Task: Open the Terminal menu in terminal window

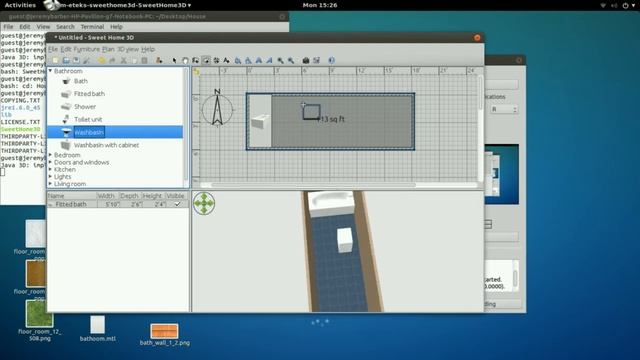Action: (92, 27)
